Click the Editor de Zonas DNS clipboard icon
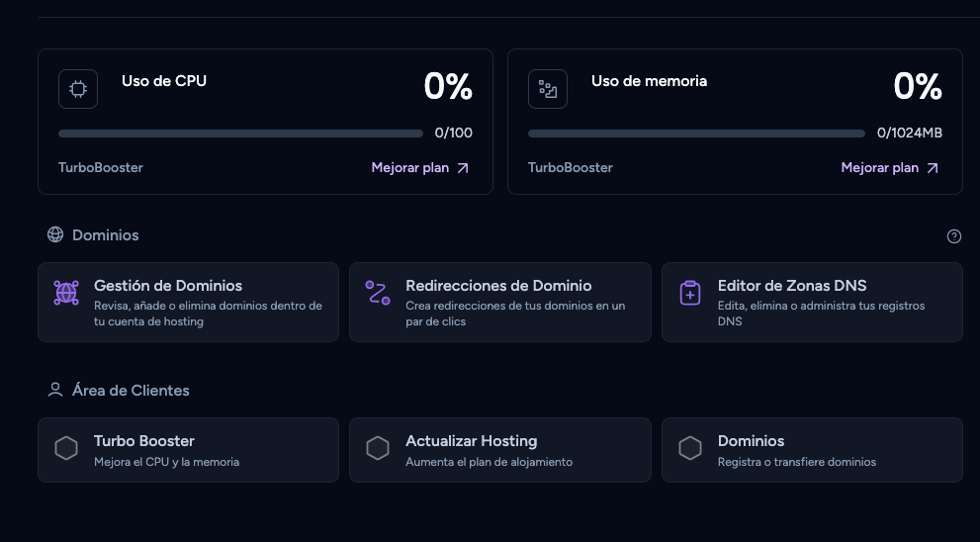Image resolution: width=980 pixels, height=542 pixels. coord(690,293)
